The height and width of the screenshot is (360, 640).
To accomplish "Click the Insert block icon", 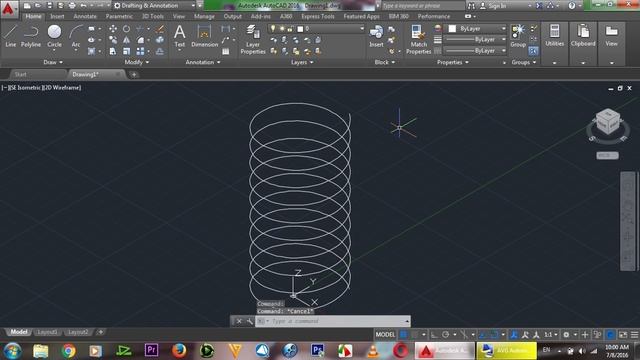I will [x=376, y=36].
